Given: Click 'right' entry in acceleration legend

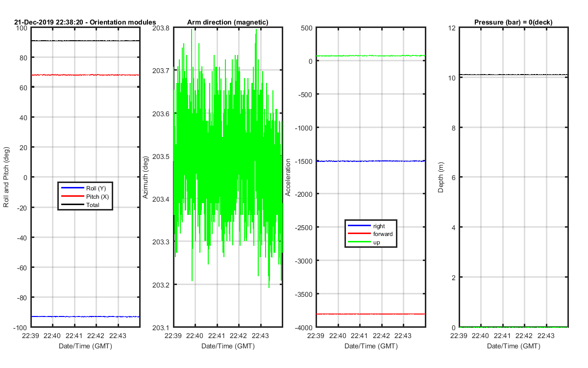Looking at the screenshot, I should click(379, 226).
